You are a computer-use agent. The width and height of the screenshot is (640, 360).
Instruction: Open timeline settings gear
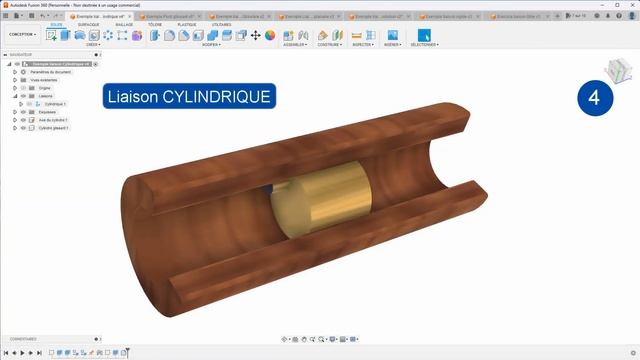[633, 353]
